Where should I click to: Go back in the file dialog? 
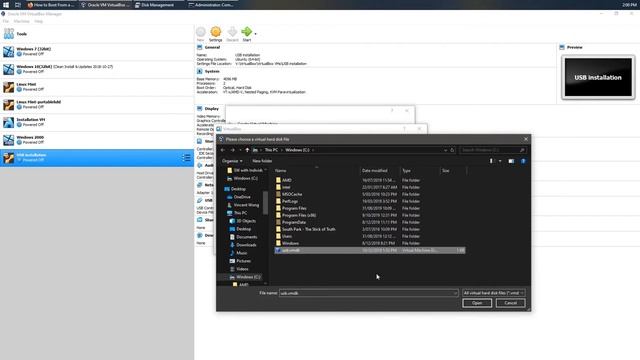pyautogui.click(x=222, y=150)
